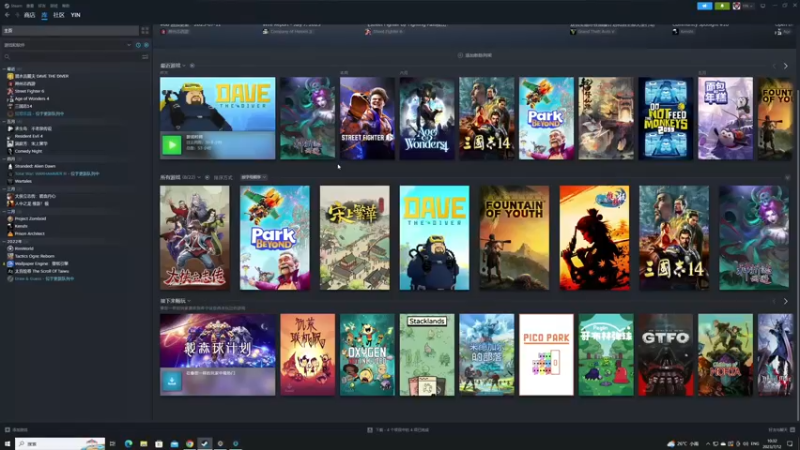This screenshot has width=800, height=450.
Task: Open the sort by alphabetical dropdown
Action: (x=254, y=178)
